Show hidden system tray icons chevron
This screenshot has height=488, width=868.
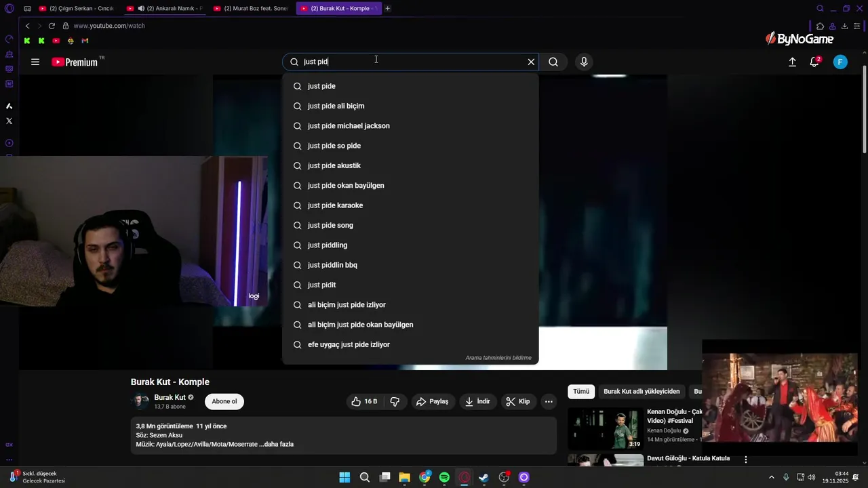pos(771,477)
